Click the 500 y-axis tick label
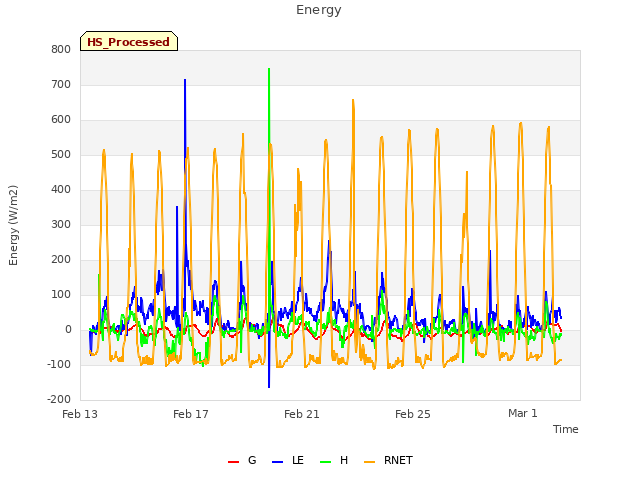The image size is (640, 480). pos(61,155)
